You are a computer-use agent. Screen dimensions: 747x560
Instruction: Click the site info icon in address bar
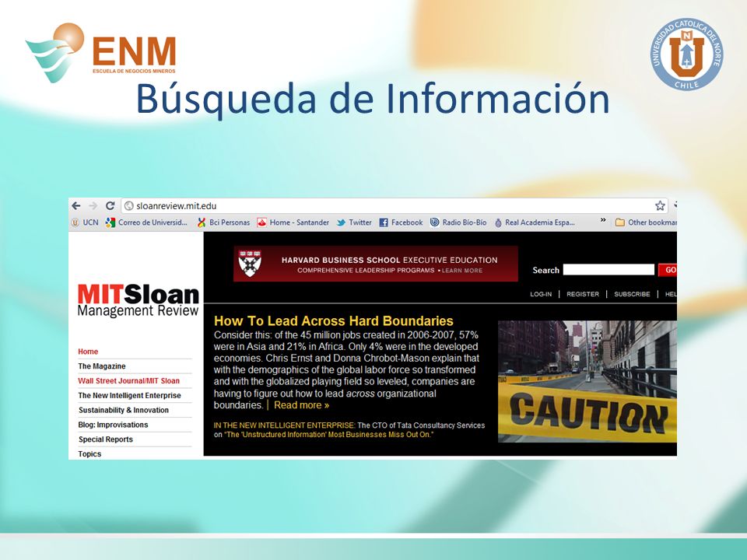click(x=128, y=205)
